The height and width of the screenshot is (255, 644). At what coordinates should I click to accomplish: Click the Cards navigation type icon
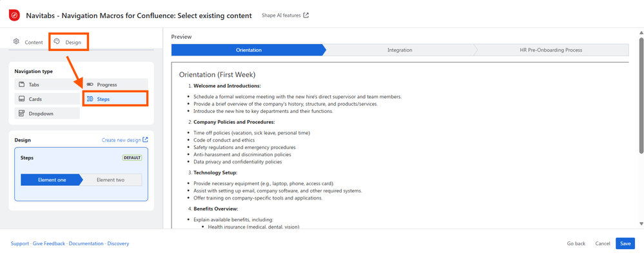(21, 99)
